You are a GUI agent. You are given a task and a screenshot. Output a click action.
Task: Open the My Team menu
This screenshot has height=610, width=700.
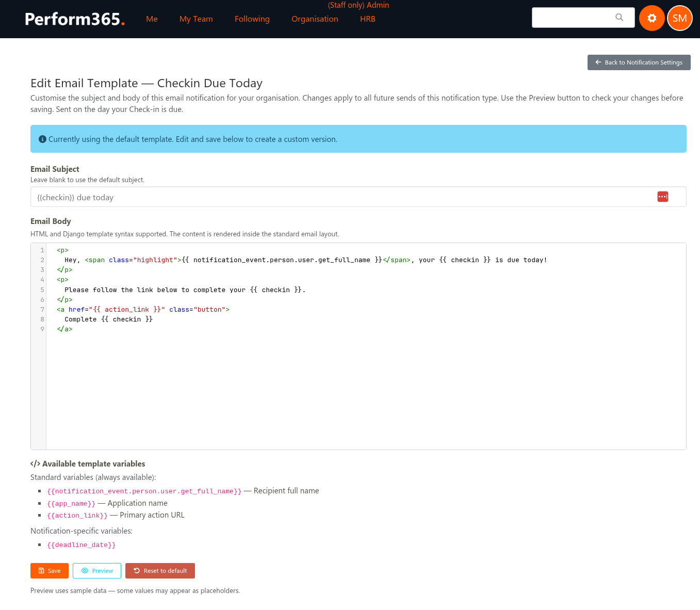(x=196, y=19)
